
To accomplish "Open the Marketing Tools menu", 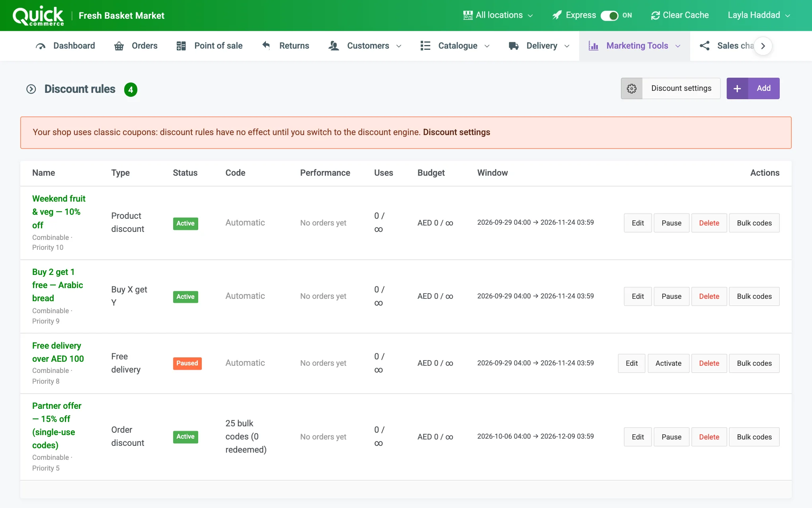I will pos(634,46).
